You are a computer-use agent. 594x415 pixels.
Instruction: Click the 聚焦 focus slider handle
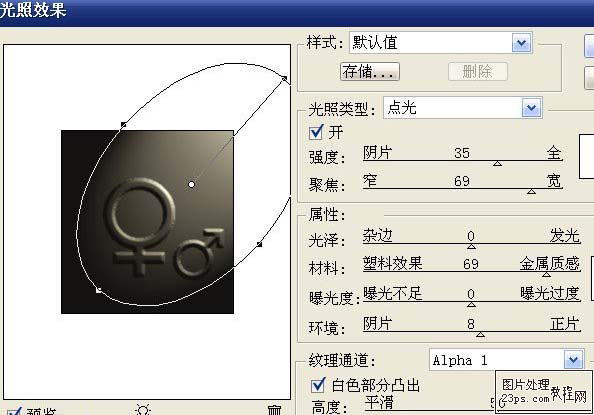[x=531, y=192]
